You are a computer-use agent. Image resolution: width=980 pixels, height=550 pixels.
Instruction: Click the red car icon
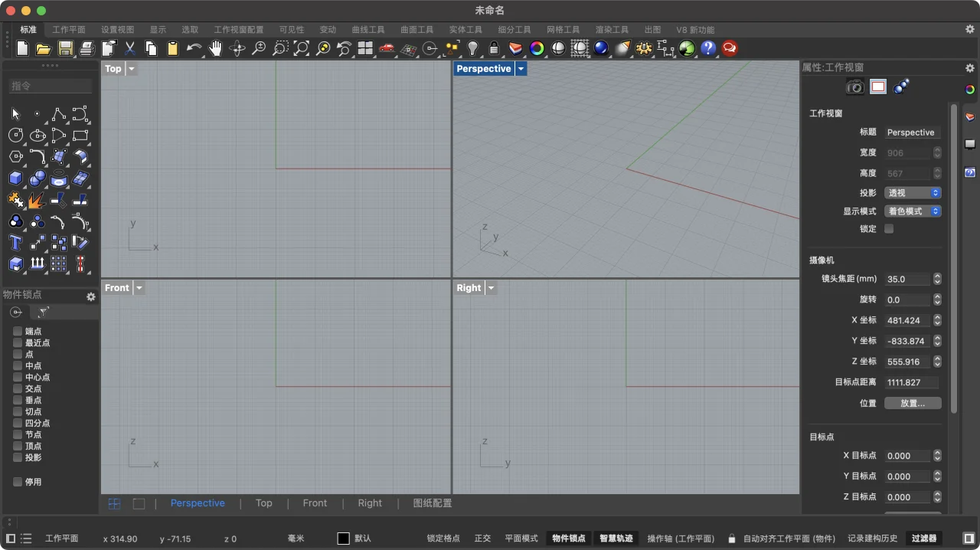(387, 48)
